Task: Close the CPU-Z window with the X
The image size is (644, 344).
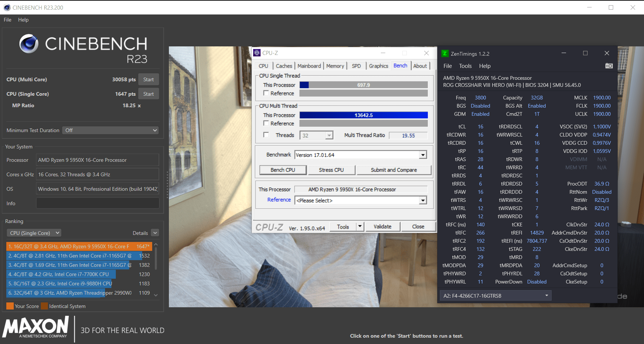Action: [x=426, y=53]
